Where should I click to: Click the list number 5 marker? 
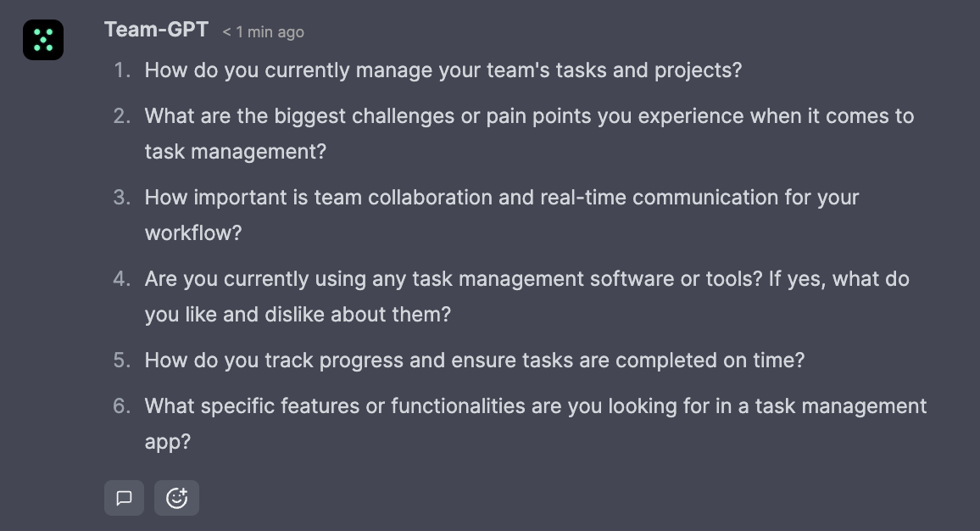[x=122, y=360]
